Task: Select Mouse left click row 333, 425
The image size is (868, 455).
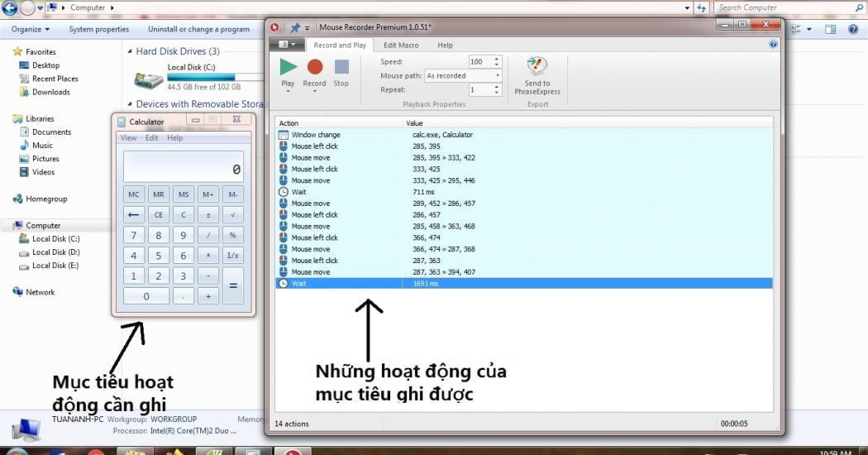Action: (x=523, y=169)
